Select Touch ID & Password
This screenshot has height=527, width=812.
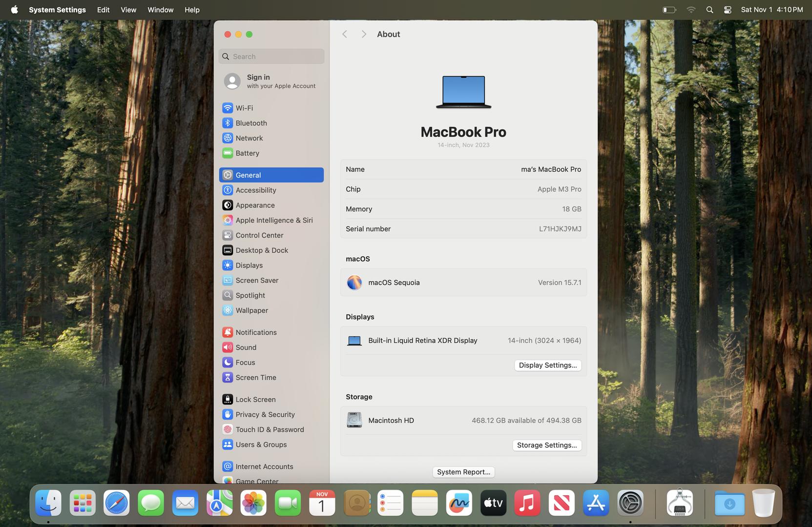269,429
